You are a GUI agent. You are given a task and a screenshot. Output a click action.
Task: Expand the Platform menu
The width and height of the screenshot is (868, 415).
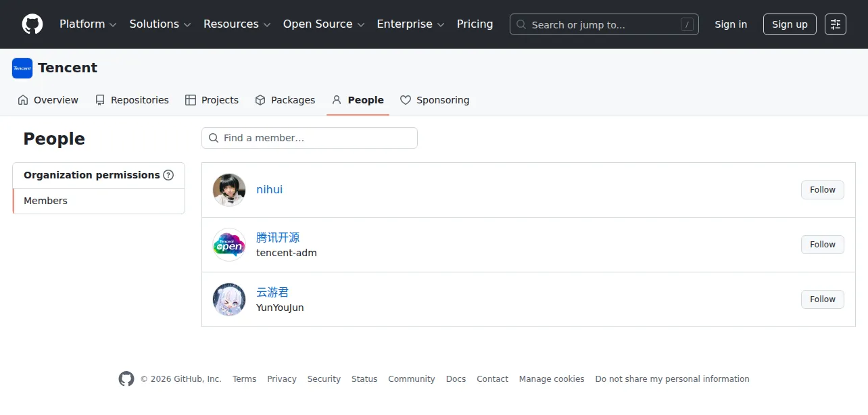click(88, 24)
